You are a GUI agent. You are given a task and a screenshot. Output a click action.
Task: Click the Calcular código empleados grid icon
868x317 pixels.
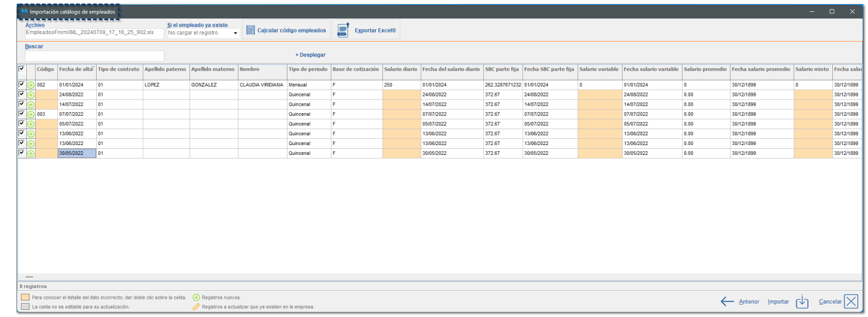tap(250, 30)
